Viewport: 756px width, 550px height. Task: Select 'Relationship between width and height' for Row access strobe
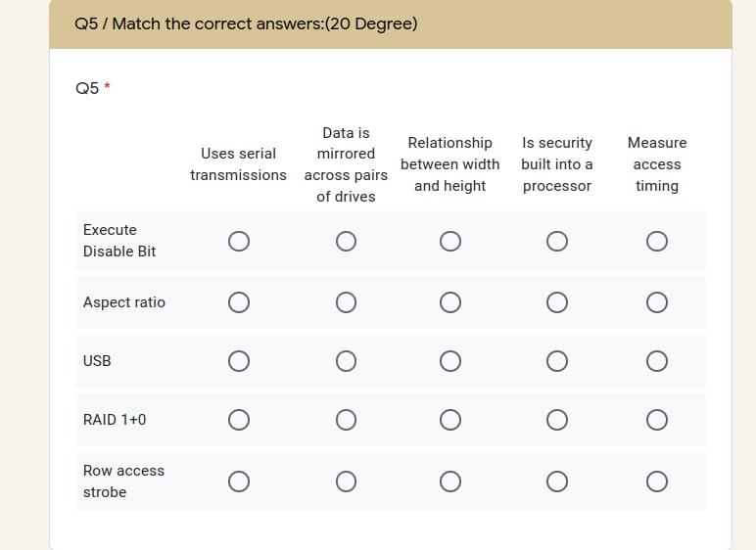pos(450,481)
